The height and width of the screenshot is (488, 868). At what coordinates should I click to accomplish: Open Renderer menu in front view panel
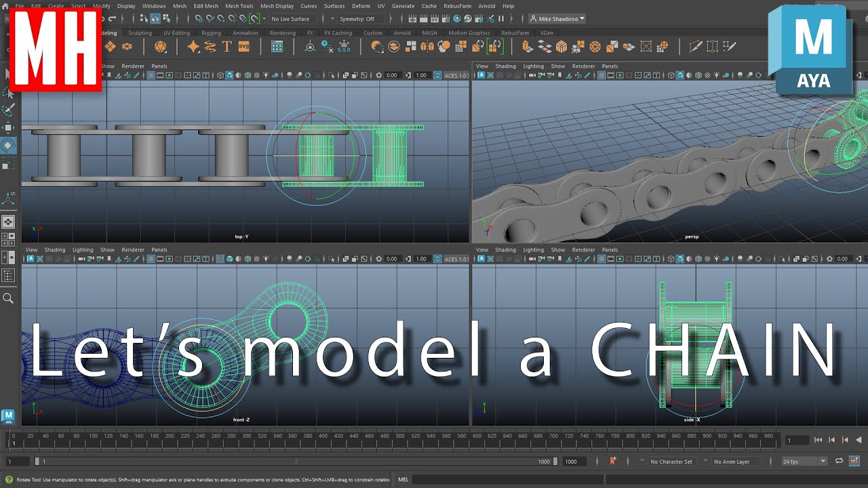coord(133,250)
